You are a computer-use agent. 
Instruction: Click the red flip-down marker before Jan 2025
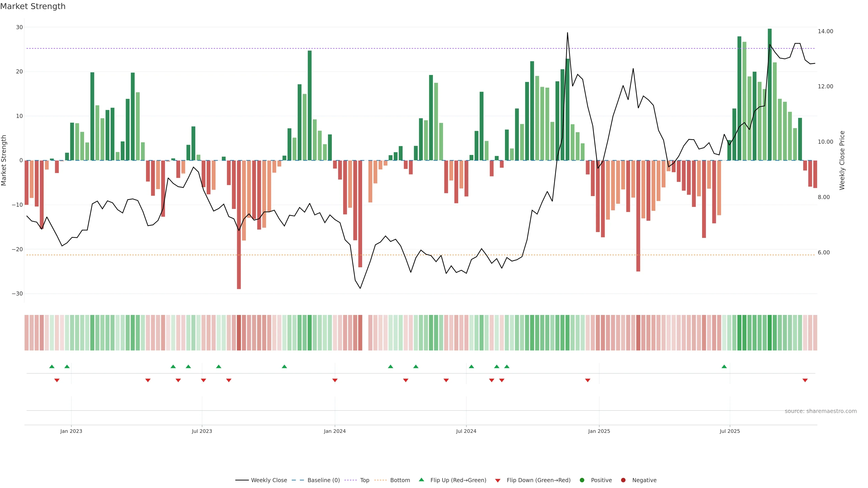point(588,380)
